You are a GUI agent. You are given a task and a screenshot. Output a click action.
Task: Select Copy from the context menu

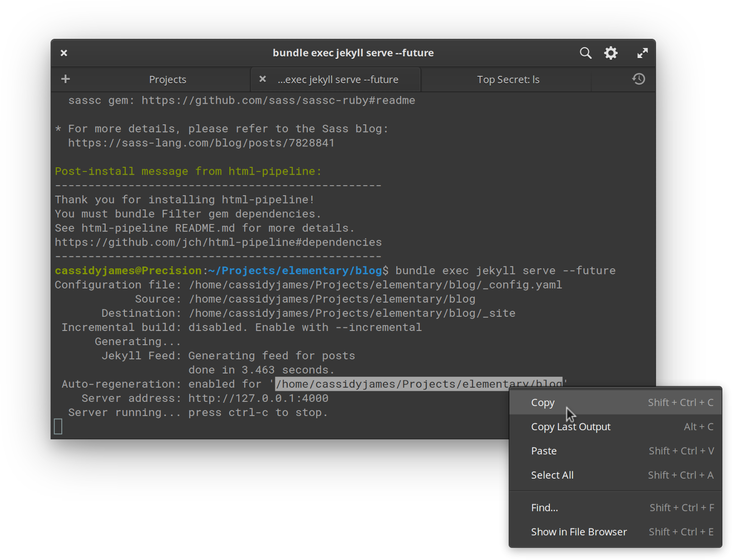pyautogui.click(x=543, y=402)
